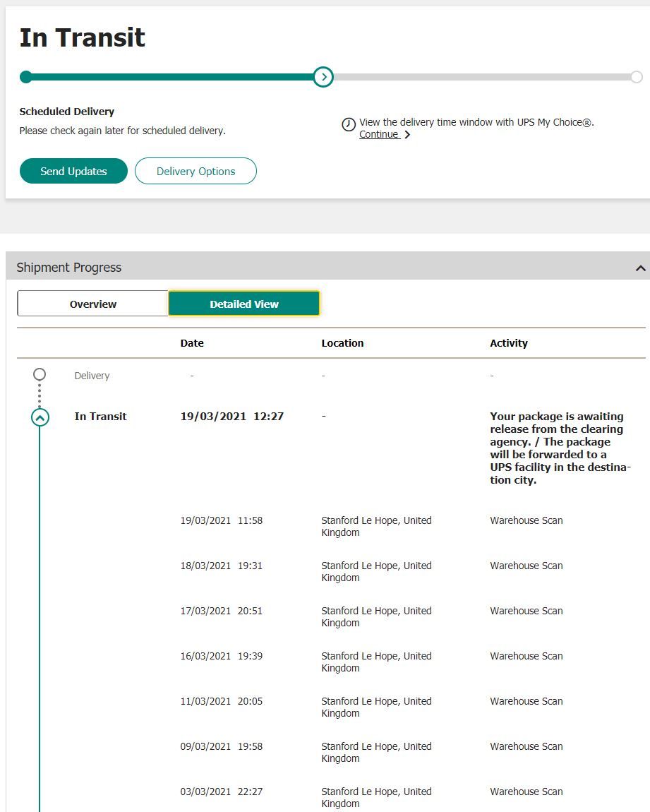Click the Location column header
650x812 pixels.
[x=342, y=343]
